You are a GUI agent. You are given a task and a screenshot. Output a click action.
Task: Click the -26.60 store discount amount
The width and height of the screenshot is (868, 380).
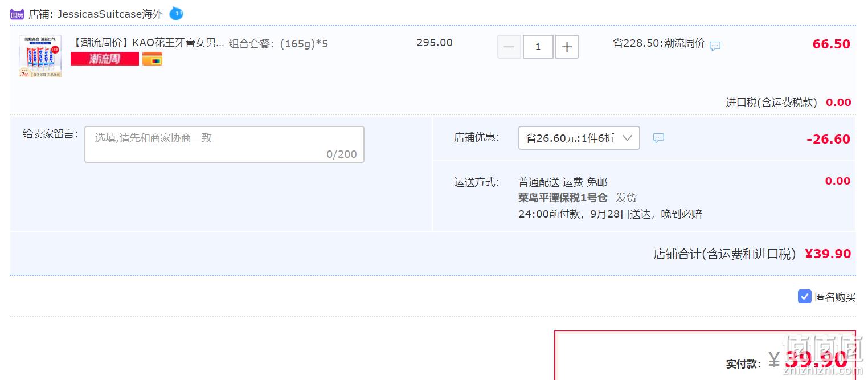pyautogui.click(x=828, y=139)
